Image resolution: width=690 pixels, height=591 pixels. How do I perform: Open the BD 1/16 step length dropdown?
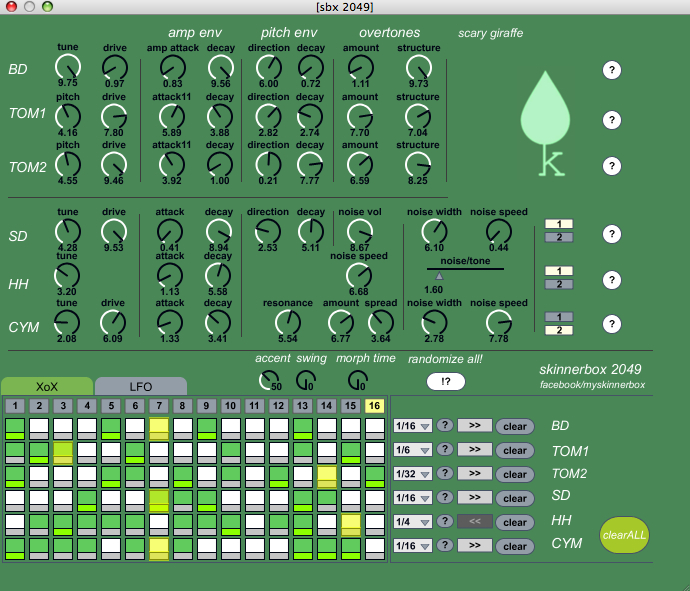[413, 426]
